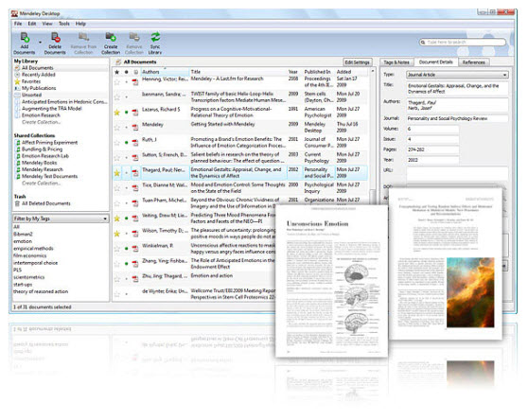Click the Remove from Collection toolbar icon
Image resolution: width=528 pixels, height=420 pixels.
83,37
